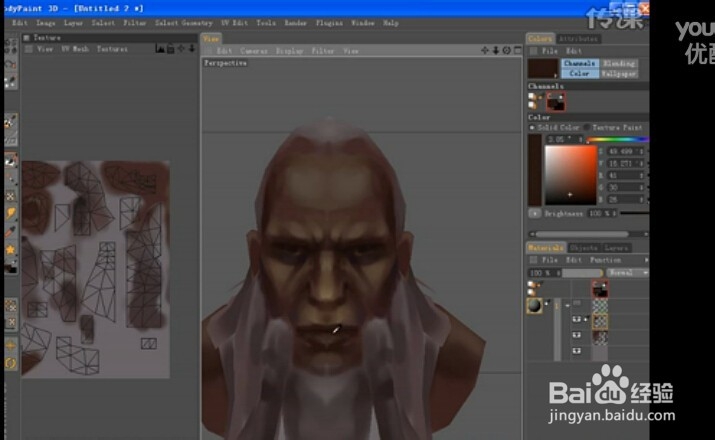Viewport: 715px width, 440px height.
Task: Open the Select Geometry menu
Action: click(x=184, y=23)
